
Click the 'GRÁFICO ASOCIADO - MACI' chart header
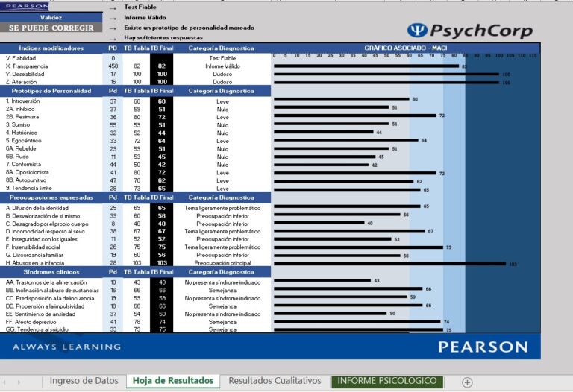(406, 48)
